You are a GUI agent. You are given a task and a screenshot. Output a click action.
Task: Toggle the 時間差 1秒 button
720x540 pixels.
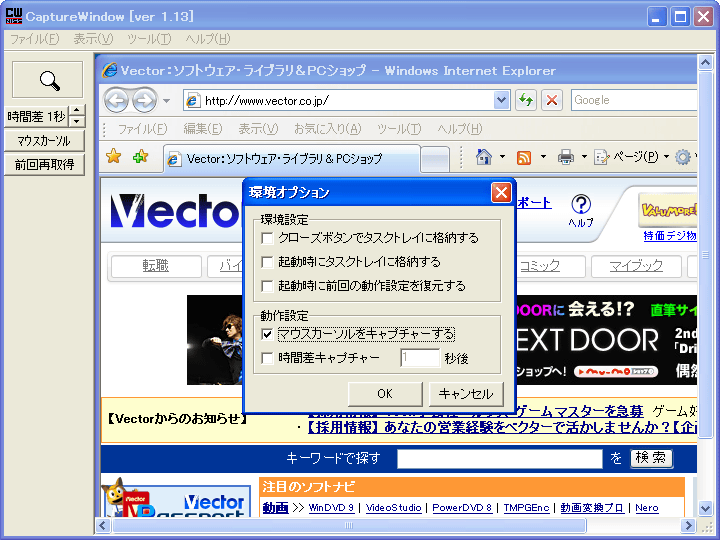(36, 116)
